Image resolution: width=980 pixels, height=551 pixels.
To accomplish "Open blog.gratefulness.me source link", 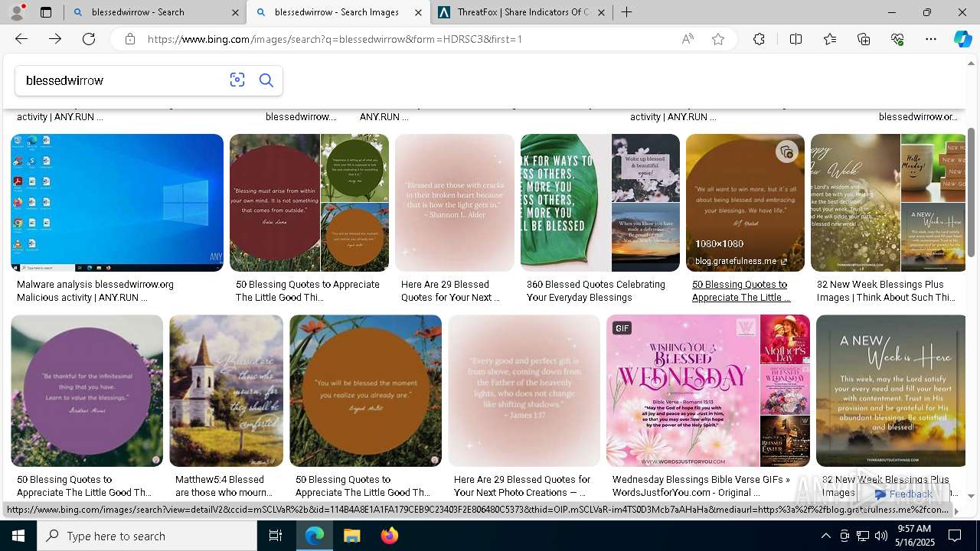I will click(x=741, y=261).
